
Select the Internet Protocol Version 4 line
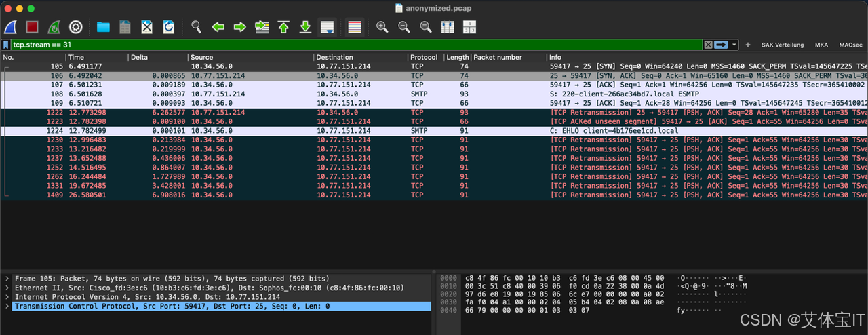(216, 297)
